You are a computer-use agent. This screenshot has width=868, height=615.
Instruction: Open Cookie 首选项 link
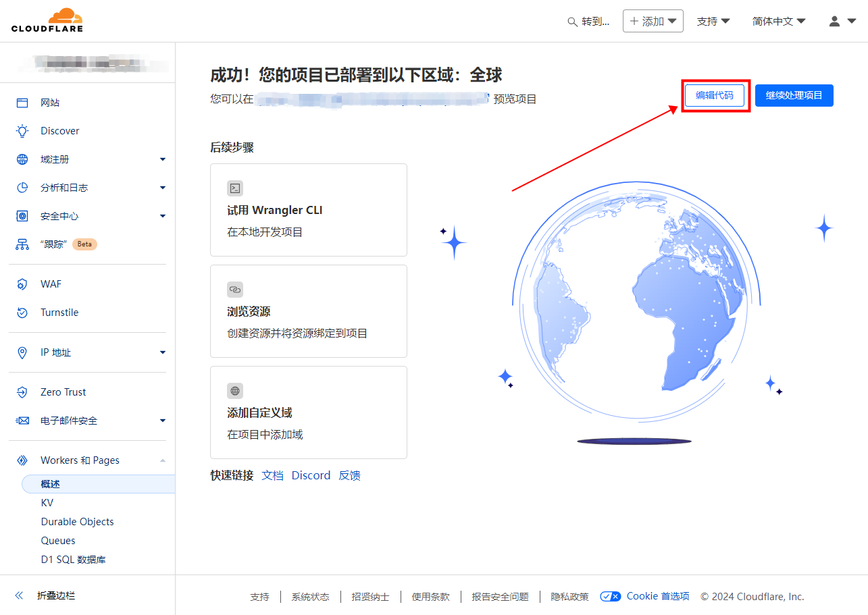tap(658, 596)
